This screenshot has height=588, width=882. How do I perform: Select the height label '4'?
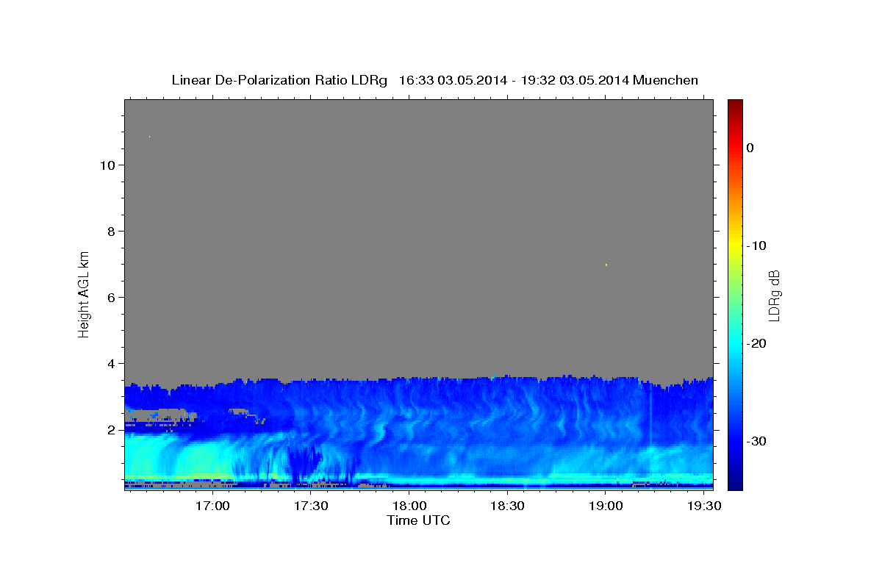point(111,364)
